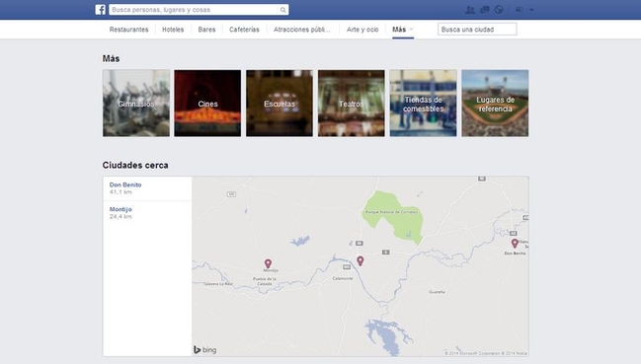Open the Montijo city link
The width and height of the screenshot is (641, 364).
(x=120, y=209)
